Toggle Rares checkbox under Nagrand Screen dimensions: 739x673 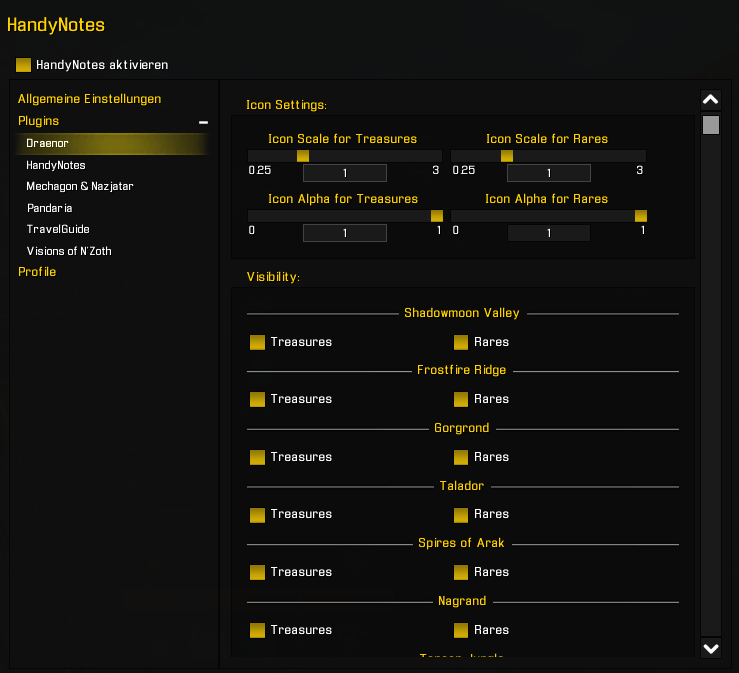[461, 630]
